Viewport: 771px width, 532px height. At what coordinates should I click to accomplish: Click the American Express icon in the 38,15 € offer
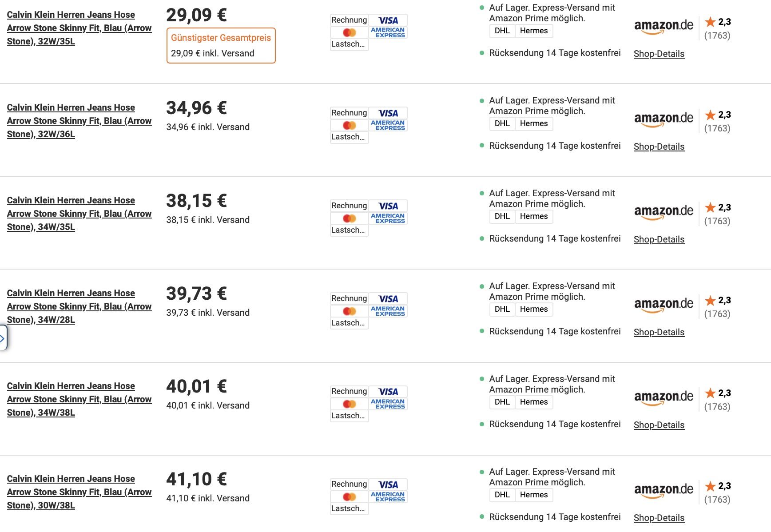pos(388,218)
